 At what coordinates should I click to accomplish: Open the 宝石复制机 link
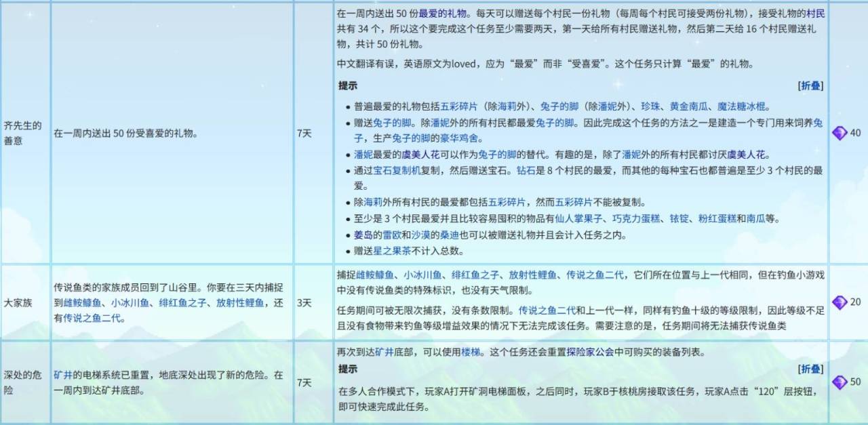tap(397, 170)
